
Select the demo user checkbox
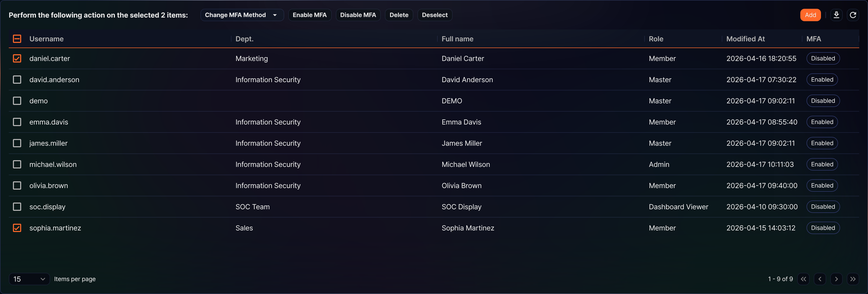pos(17,101)
